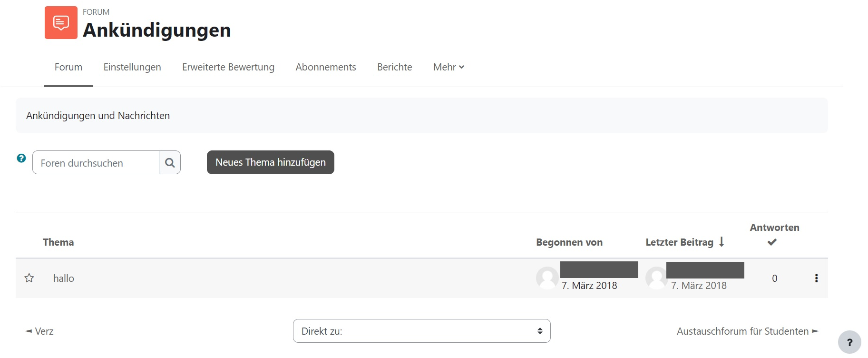Click the checkmark icon under Antworten

[772, 242]
